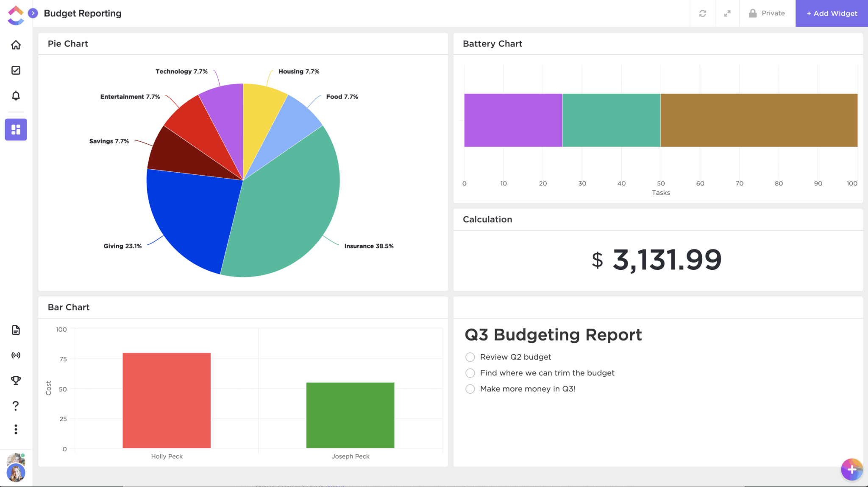
Task: Open Goals via the trophy icon
Action: tap(16, 380)
